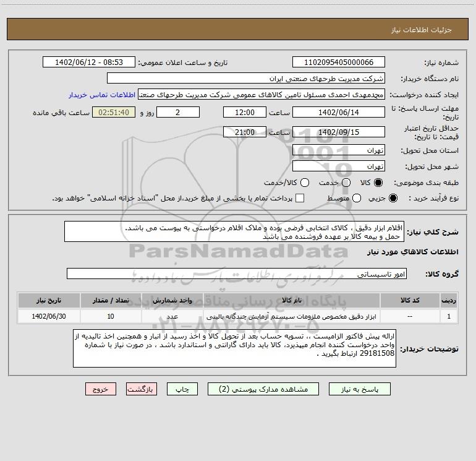Open the اطلاعات تماس خریدار link
The height and width of the screenshot is (461, 476).
click(x=102, y=95)
